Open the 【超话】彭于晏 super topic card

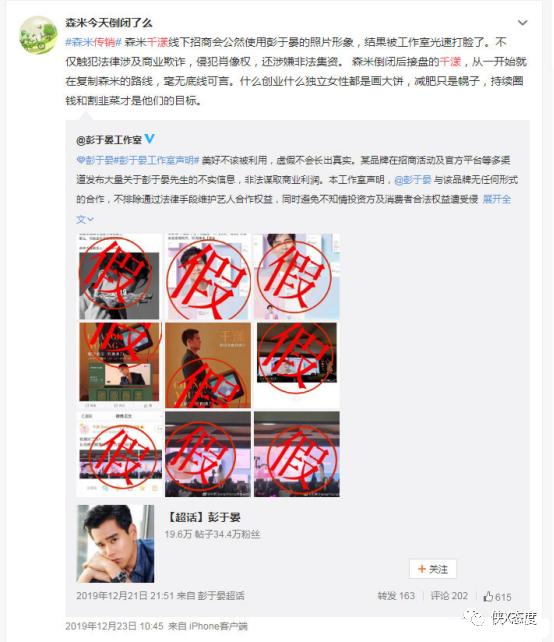click(x=204, y=517)
